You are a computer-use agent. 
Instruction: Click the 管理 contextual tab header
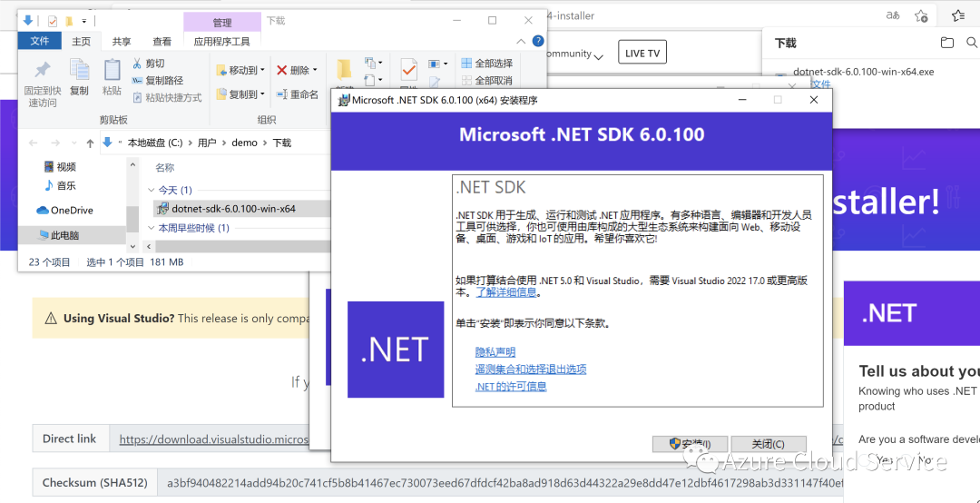click(222, 23)
